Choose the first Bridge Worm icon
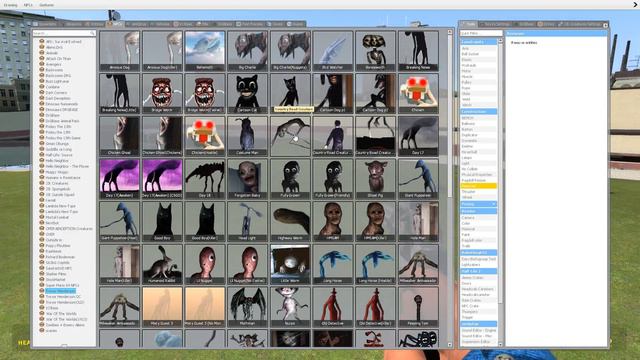Viewport: 640px width, 360px height. coord(162,93)
